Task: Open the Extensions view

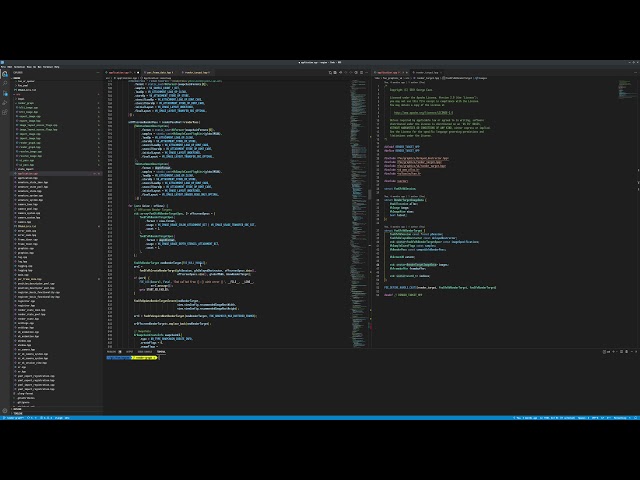Action: [x=5, y=112]
